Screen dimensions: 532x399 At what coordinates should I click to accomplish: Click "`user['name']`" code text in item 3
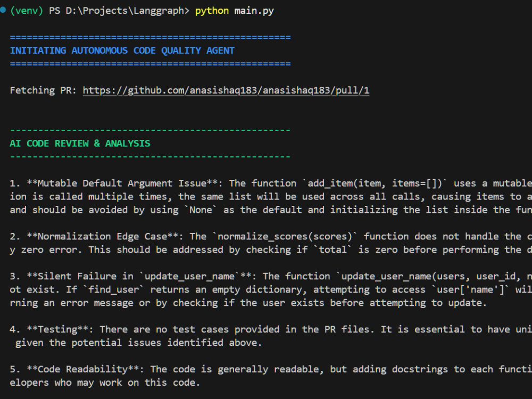point(471,290)
